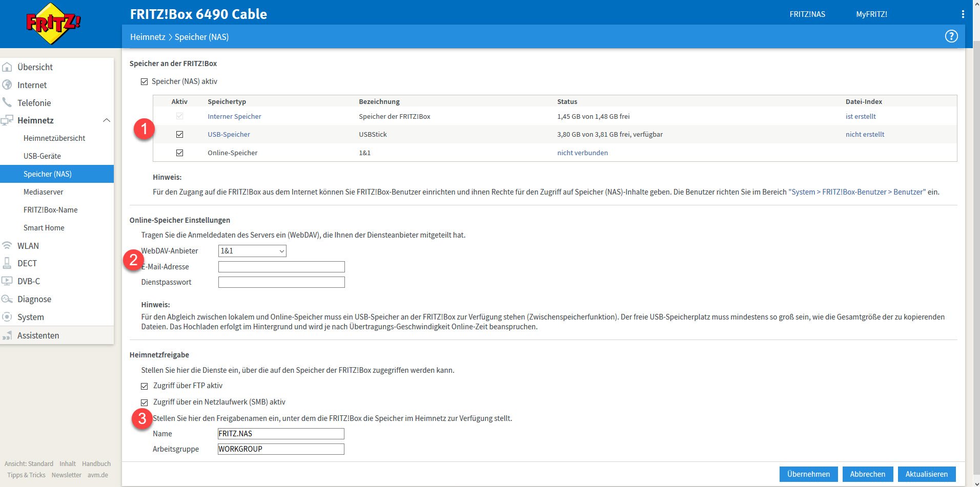Click the Arbeitsgruppe field containing WORKGROUP

pyautogui.click(x=281, y=449)
